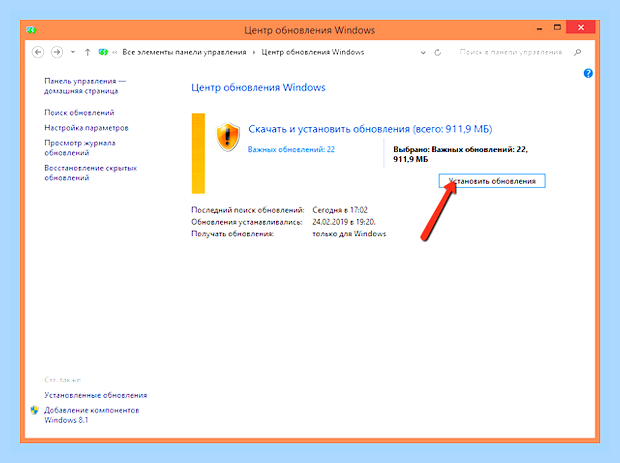Screen dimensions: 620x463
Task: Go up one level with the Up arrow
Action: 87,52
